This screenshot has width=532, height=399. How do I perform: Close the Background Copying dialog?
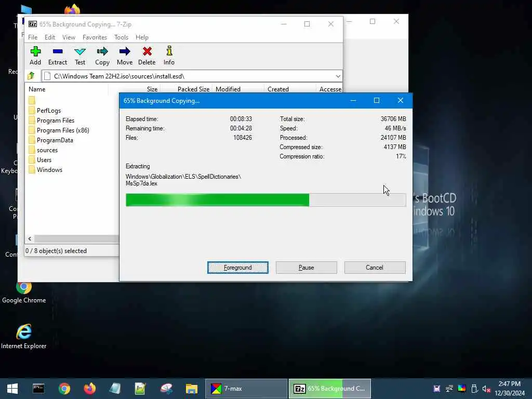[401, 100]
